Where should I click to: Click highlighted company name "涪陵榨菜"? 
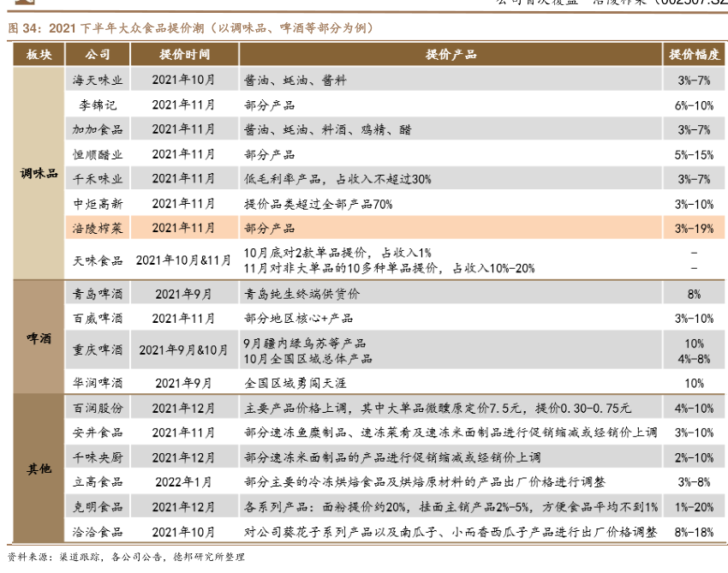(x=98, y=228)
